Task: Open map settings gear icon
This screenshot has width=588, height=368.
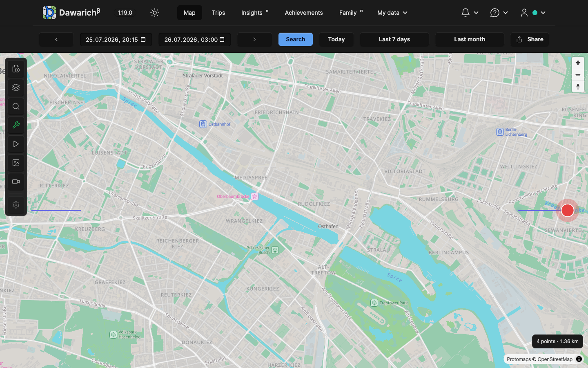Action: pyautogui.click(x=16, y=205)
